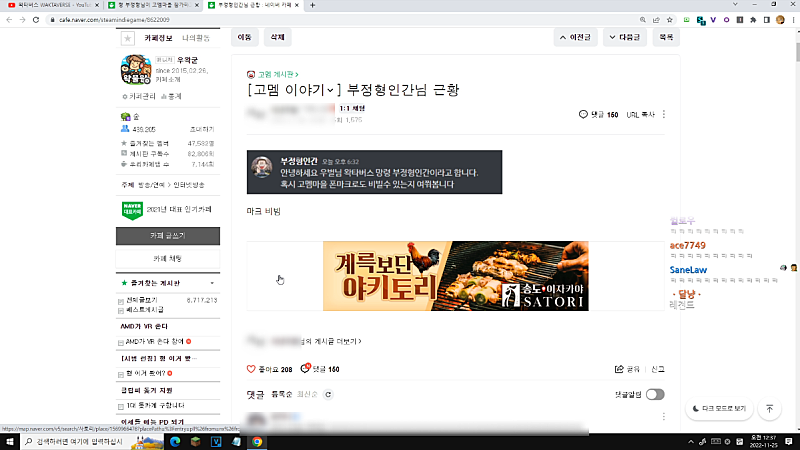The height and width of the screenshot is (450, 800).
Task: Click the 삭제 button
Action: [278, 37]
